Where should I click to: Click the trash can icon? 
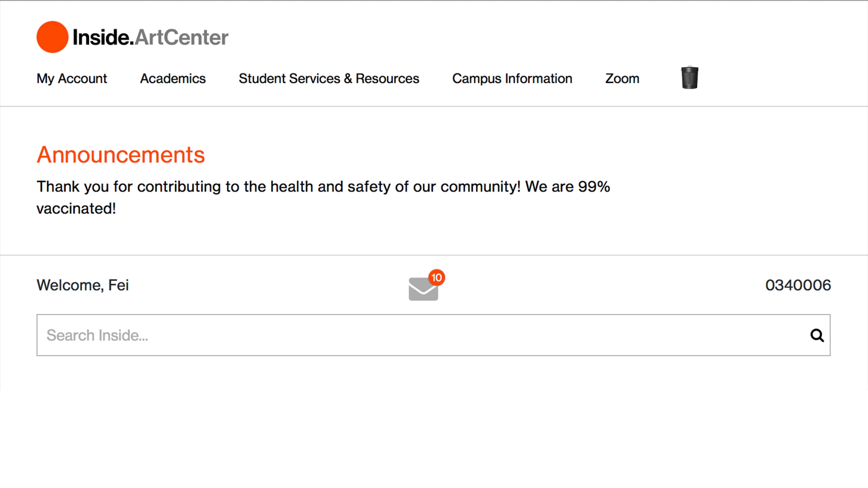pos(689,78)
